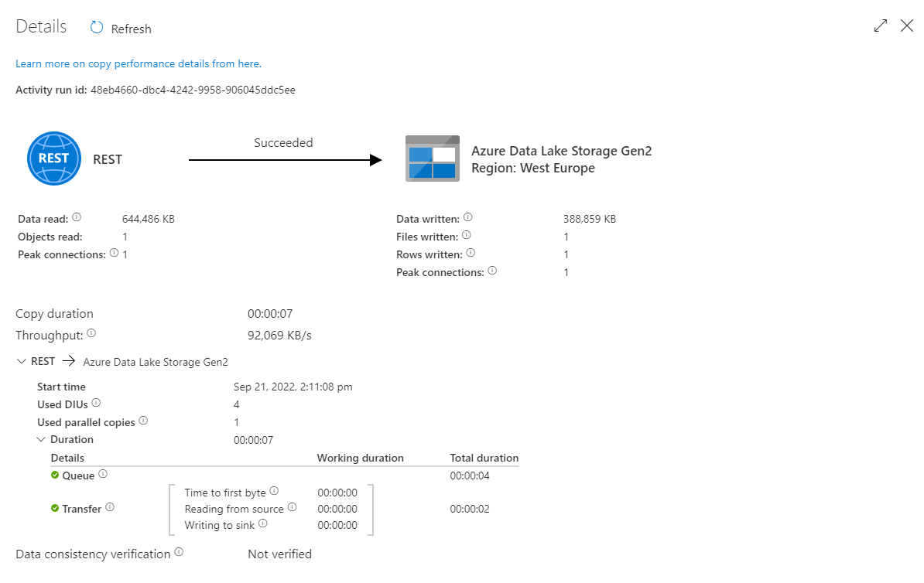Click the REST source globe icon
924x583 pixels.
pyautogui.click(x=54, y=159)
